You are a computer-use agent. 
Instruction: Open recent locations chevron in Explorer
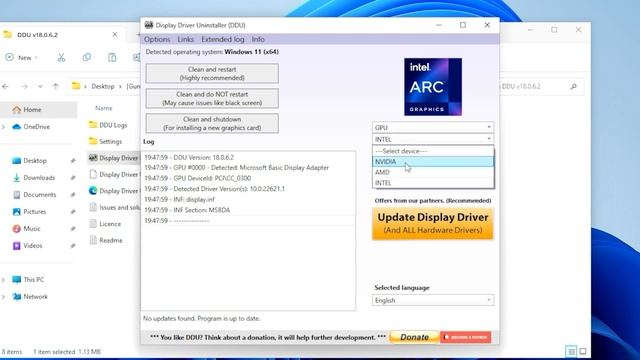[x=40, y=87]
